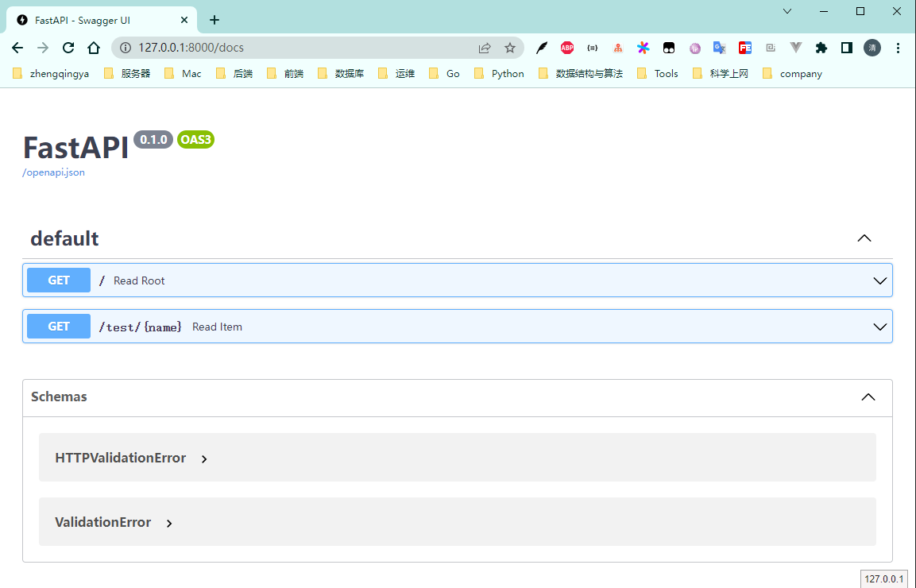View site information icon in address bar
The width and height of the screenshot is (916, 588).
coord(125,48)
